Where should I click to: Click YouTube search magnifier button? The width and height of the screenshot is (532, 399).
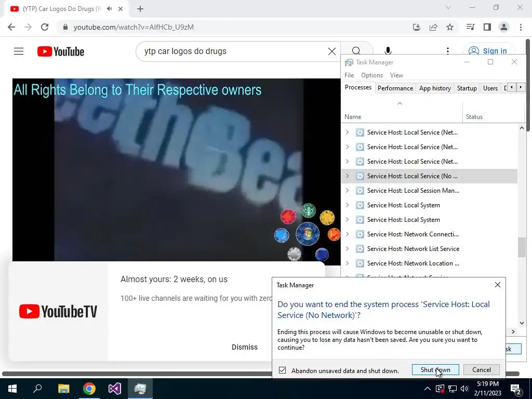[x=356, y=51]
